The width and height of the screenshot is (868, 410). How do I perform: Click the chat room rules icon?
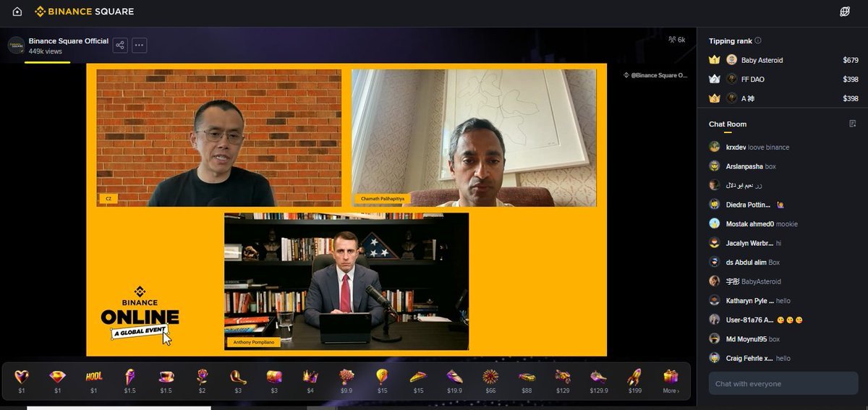tap(853, 124)
